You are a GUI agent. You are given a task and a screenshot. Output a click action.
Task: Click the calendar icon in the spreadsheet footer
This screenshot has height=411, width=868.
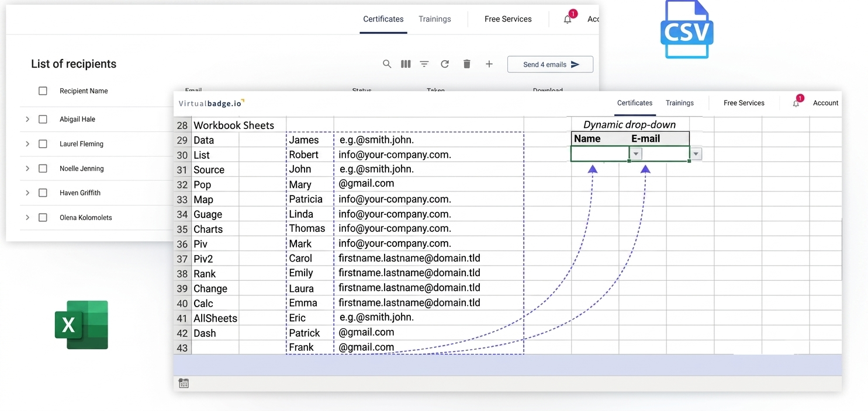[184, 384]
